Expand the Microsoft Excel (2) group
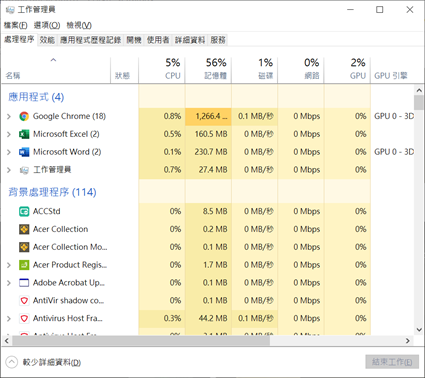The width and height of the screenshot is (425, 378). pyautogui.click(x=9, y=134)
